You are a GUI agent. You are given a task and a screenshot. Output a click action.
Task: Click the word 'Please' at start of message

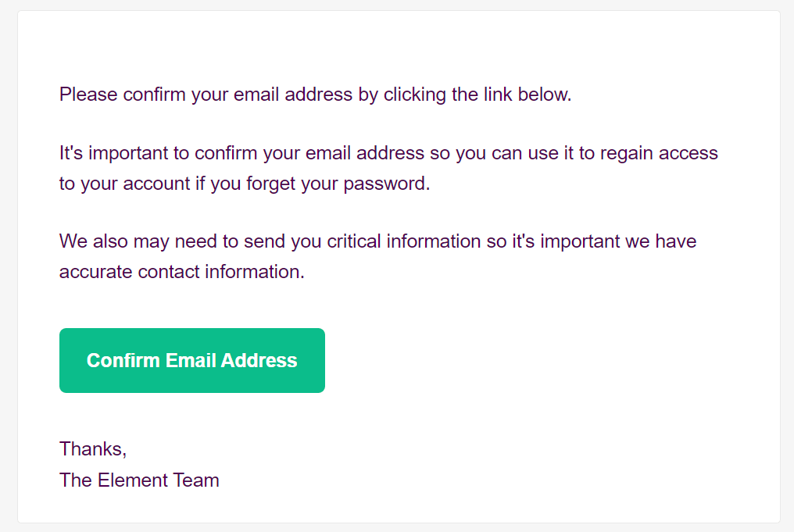pos(88,95)
